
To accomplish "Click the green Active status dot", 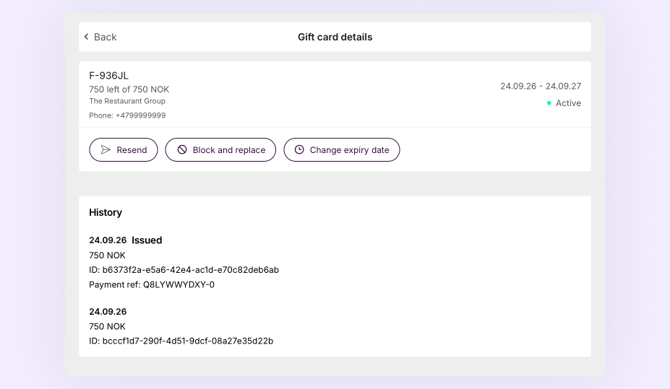I will [549, 103].
